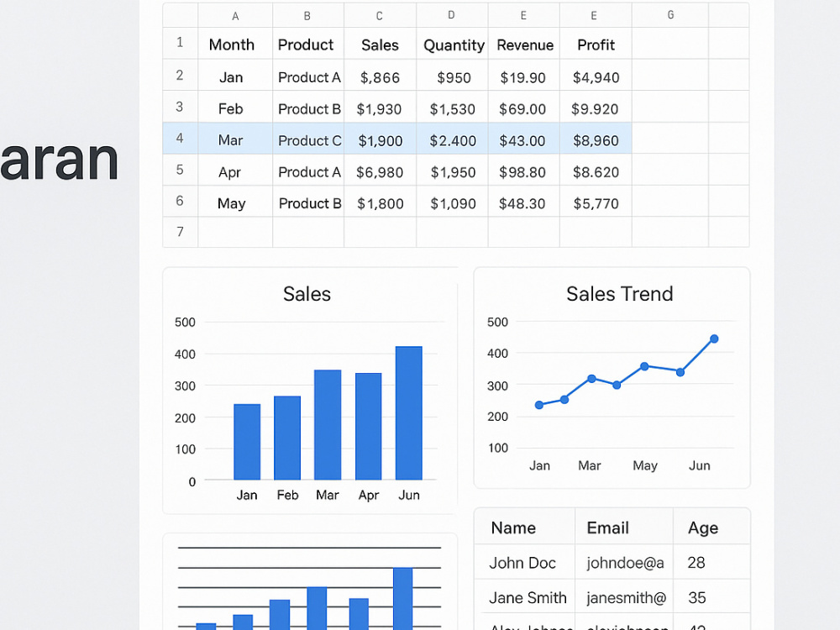Click the $6,980 sales cell

[x=380, y=171]
